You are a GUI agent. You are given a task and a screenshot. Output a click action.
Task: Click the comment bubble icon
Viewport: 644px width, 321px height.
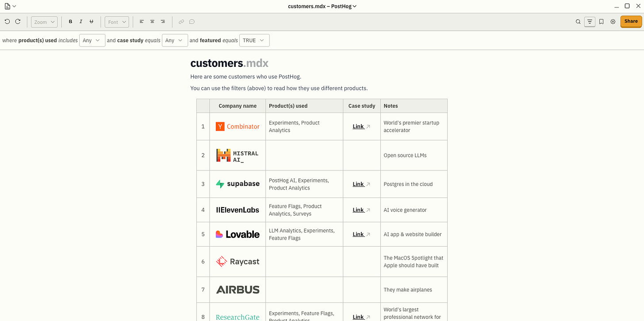point(192,22)
